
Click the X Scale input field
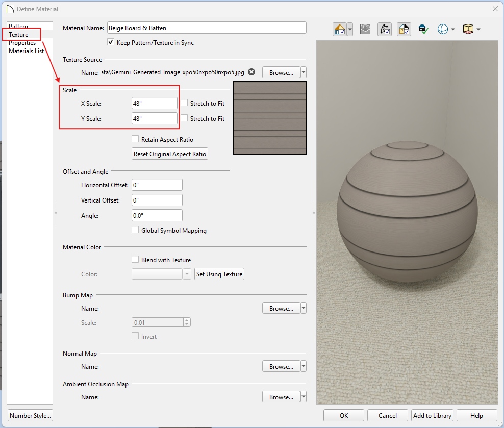click(154, 103)
